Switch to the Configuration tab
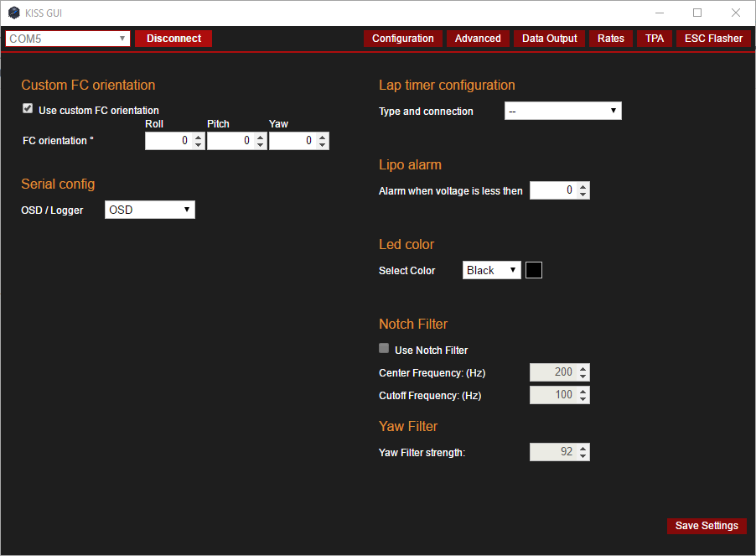This screenshot has height=556, width=756. 402,39
